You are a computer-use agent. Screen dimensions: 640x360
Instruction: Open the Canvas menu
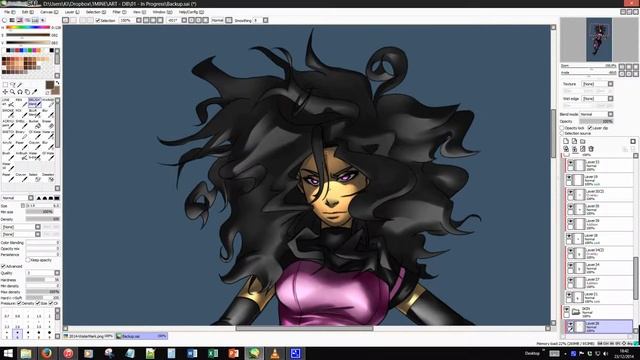[49, 12]
